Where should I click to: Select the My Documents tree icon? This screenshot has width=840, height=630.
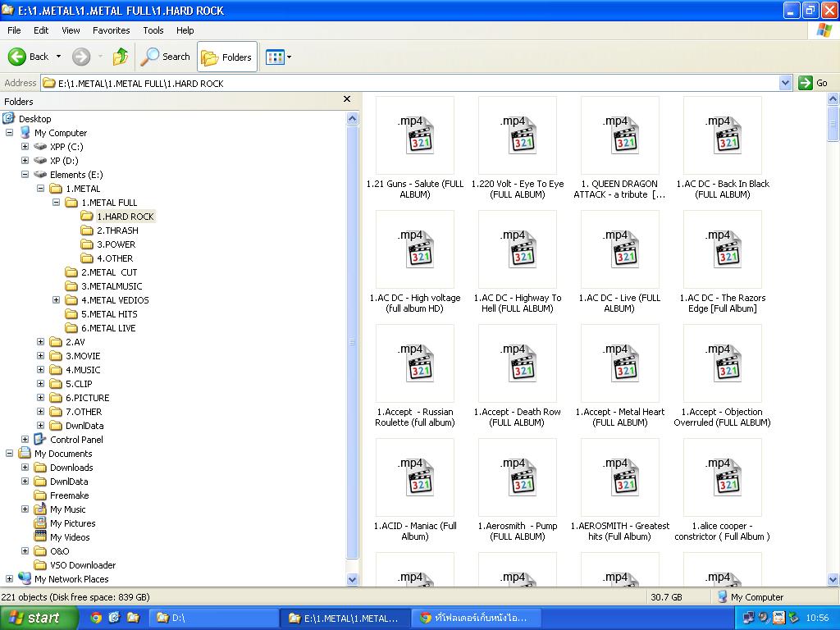[25, 453]
